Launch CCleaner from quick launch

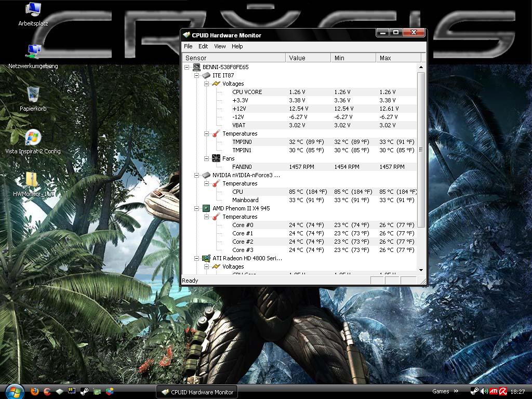click(x=47, y=392)
